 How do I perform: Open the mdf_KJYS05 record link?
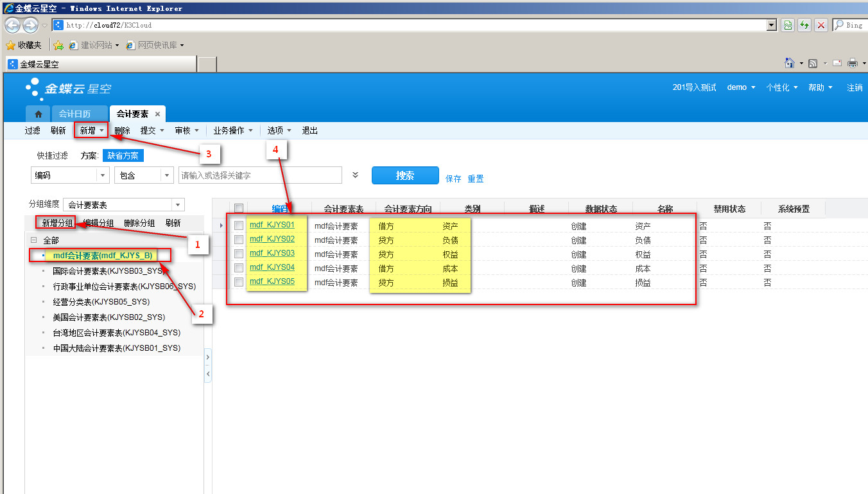pos(272,281)
